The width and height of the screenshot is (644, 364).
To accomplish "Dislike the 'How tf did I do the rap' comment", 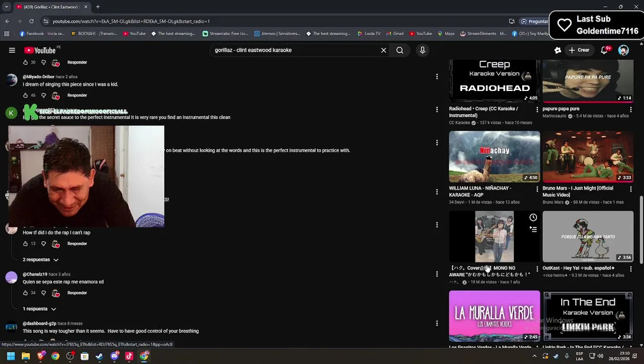I will pyautogui.click(x=43, y=244).
